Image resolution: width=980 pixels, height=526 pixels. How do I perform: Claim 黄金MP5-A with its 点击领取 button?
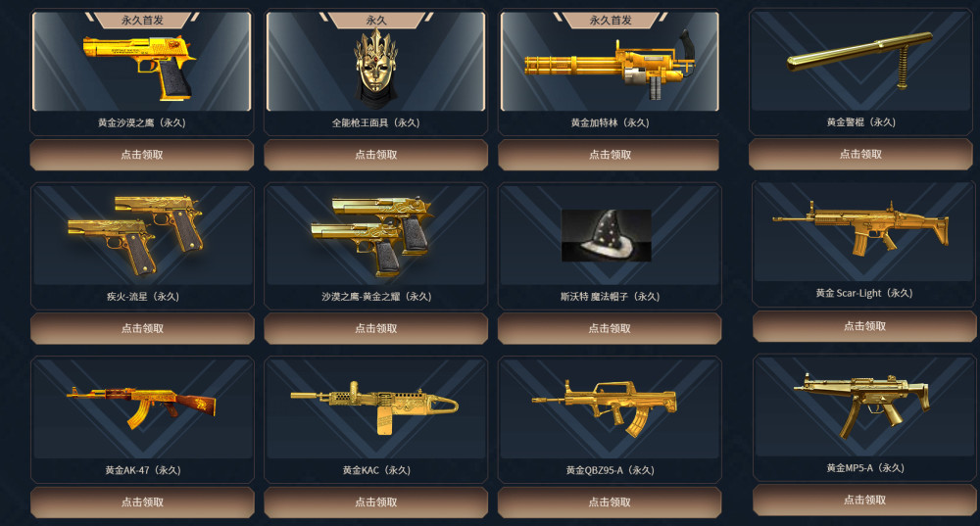click(864, 500)
